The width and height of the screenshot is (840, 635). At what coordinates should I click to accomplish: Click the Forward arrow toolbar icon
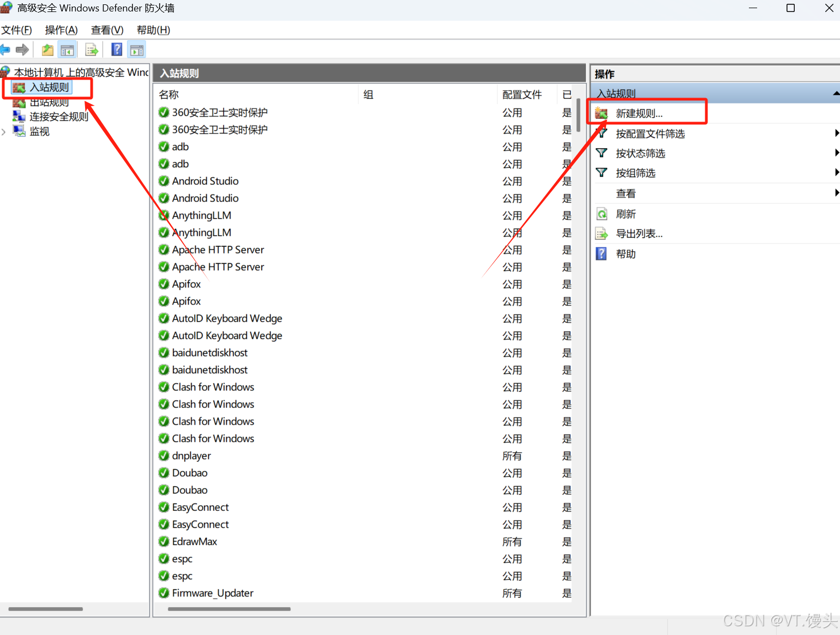[22, 50]
